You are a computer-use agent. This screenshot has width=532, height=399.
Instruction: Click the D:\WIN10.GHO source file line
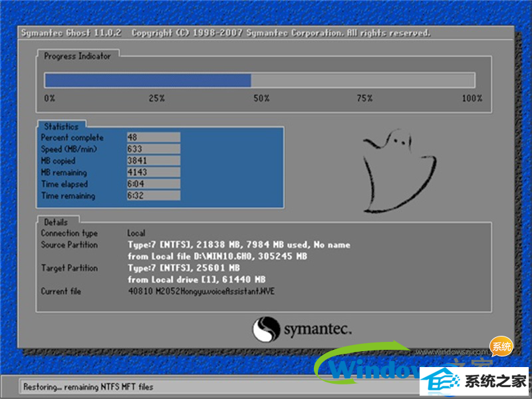point(217,256)
